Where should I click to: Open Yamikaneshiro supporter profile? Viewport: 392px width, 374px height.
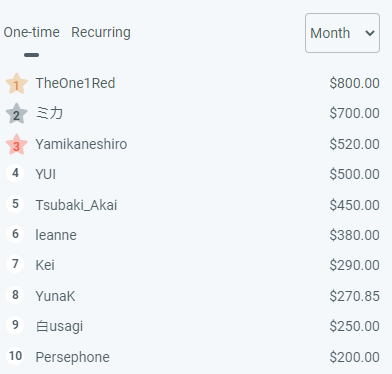coord(81,144)
